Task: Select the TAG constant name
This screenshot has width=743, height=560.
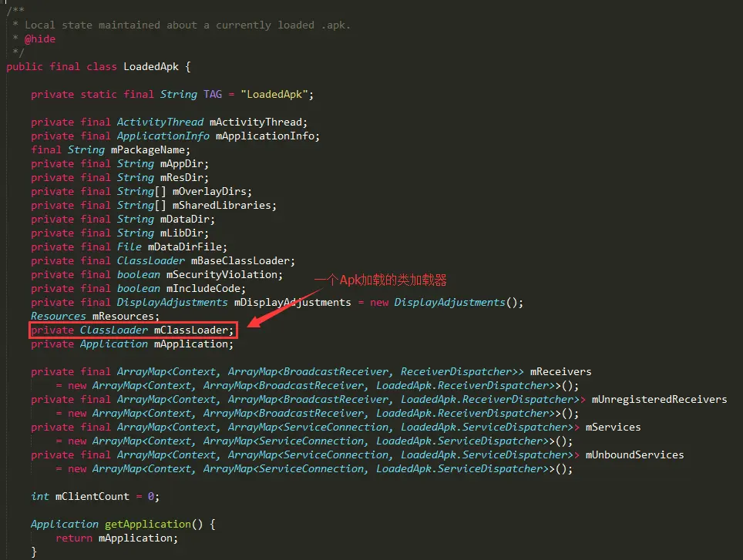Action: (x=213, y=94)
